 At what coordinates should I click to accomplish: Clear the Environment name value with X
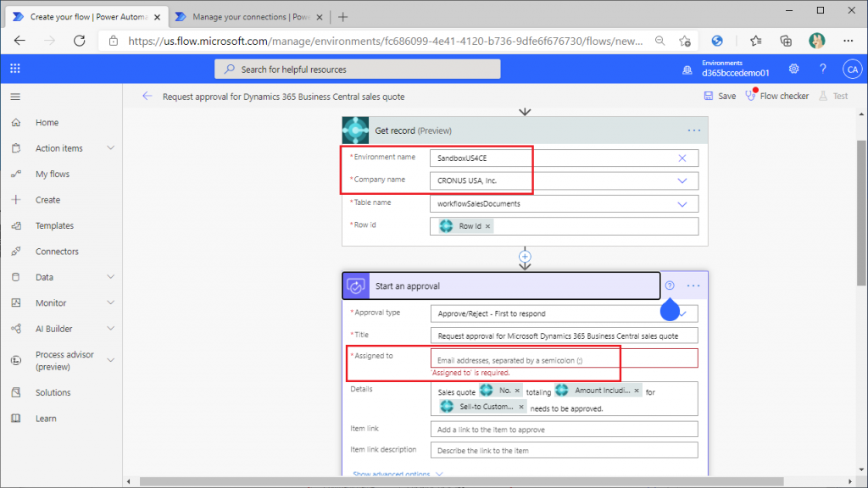pyautogui.click(x=682, y=158)
